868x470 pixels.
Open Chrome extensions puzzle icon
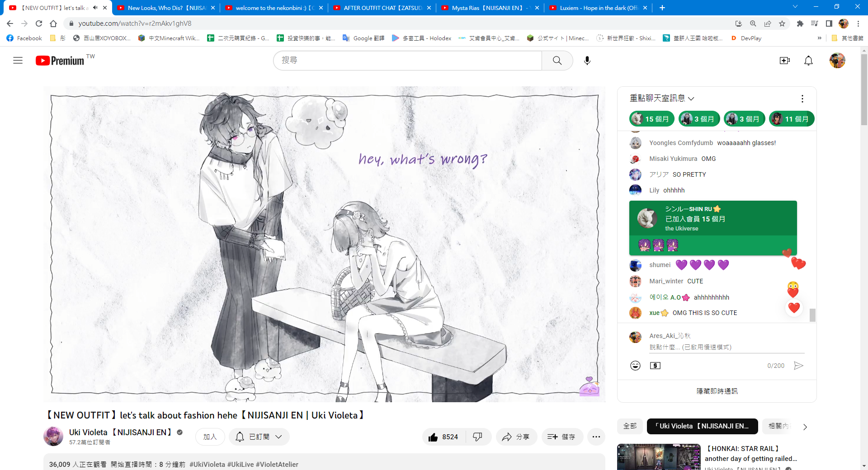[800, 23]
